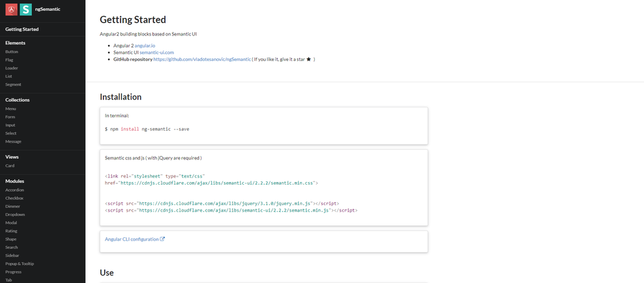Click 'Semantic css and js' description text

pyautogui.click(x=153, y=158)
